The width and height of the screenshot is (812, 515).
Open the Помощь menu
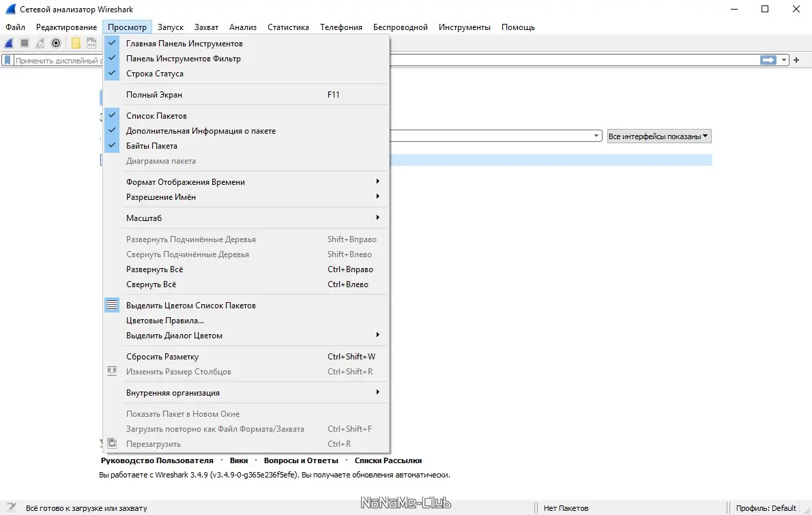pyautogui.click(x=518, y=27)
